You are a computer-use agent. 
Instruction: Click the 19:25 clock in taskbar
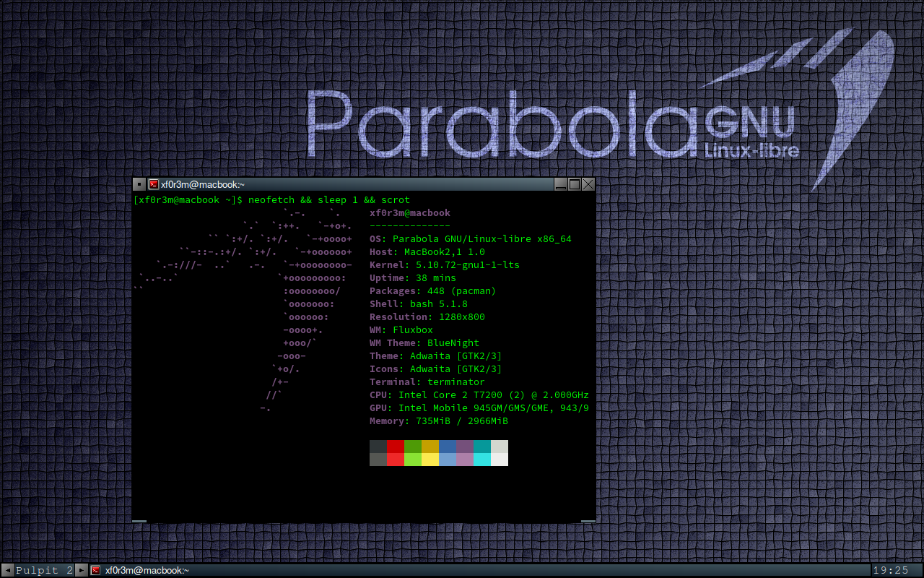click(x=891, y=570)
